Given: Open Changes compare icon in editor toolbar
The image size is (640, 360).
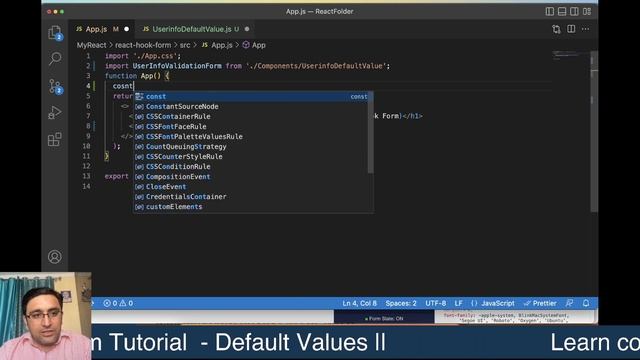Looking at the screenshot, I should click(556, 29).
